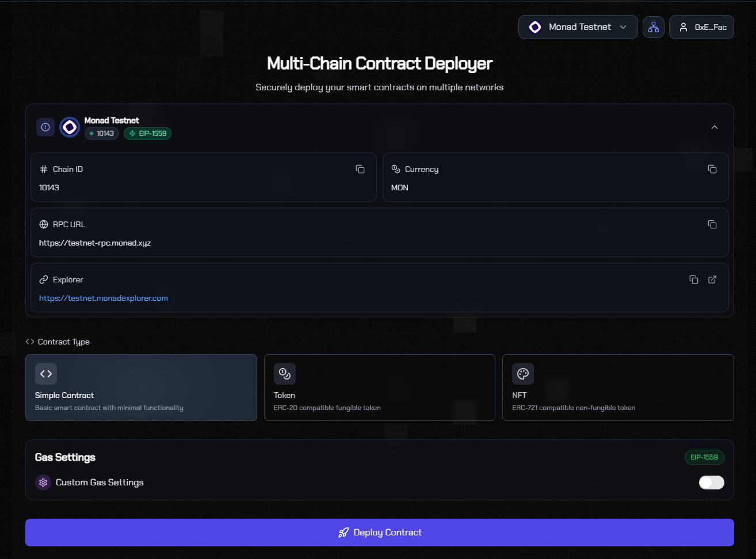This screenshot has width=756, height=559.
Task: Click the palette icon in NFT card
Action: (x=523, y=374)
